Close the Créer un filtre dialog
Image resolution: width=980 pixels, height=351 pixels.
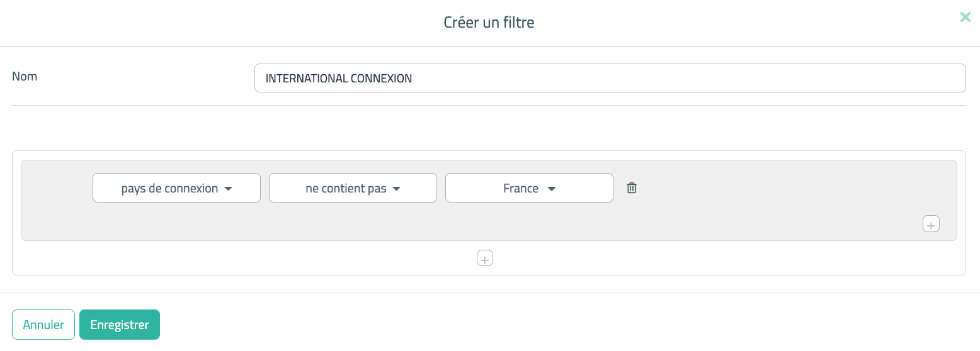tap(965, 18)
